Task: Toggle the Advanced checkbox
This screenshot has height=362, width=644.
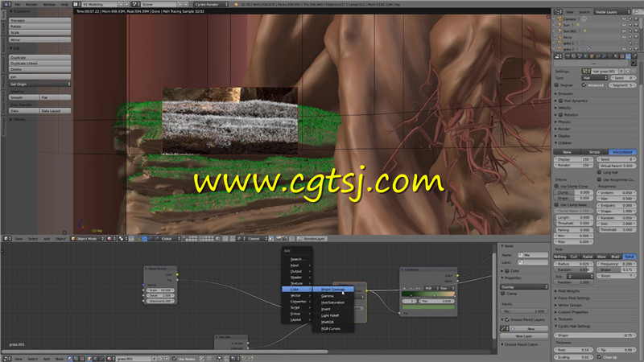Action: coord(584,85)
